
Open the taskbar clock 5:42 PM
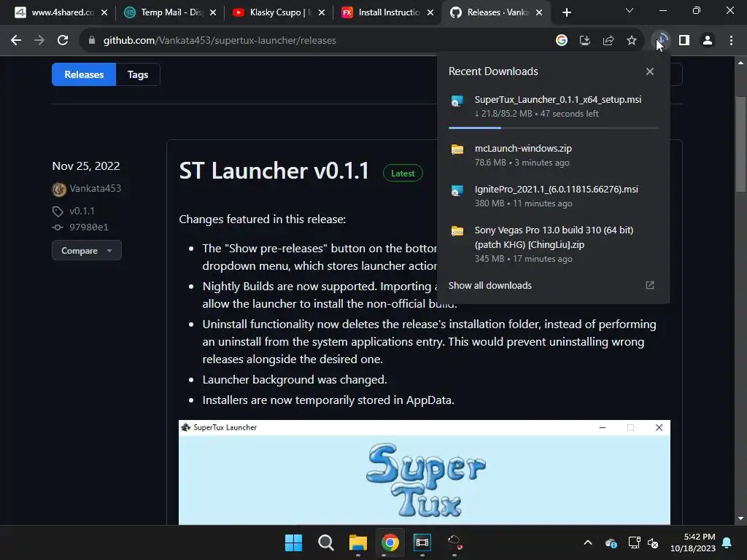[x=693, y=542]
